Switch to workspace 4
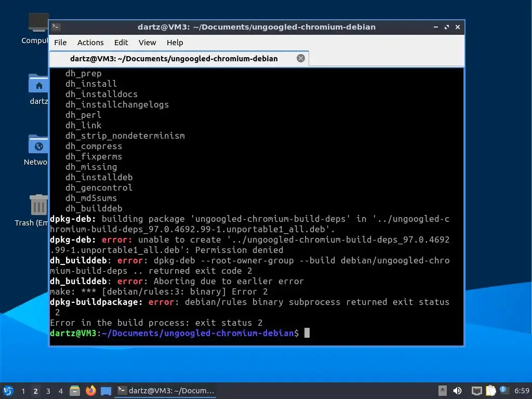Image resolution: width=532 pixels, height=399 pixels. 61,391
